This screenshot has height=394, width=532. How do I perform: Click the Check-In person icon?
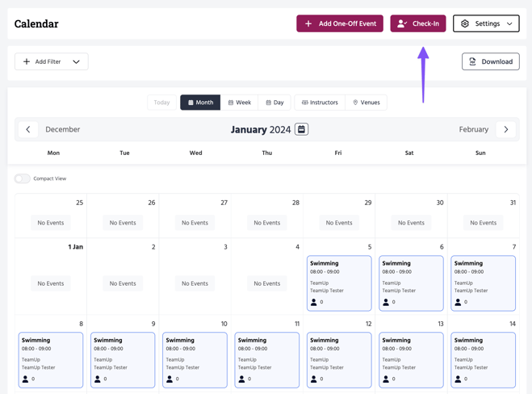point(402,24)
